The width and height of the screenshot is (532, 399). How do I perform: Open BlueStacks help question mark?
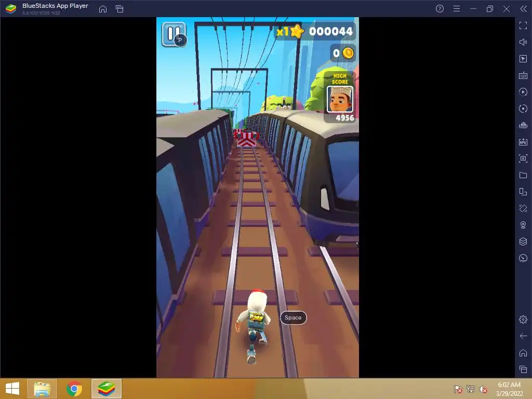click(440, 9)
